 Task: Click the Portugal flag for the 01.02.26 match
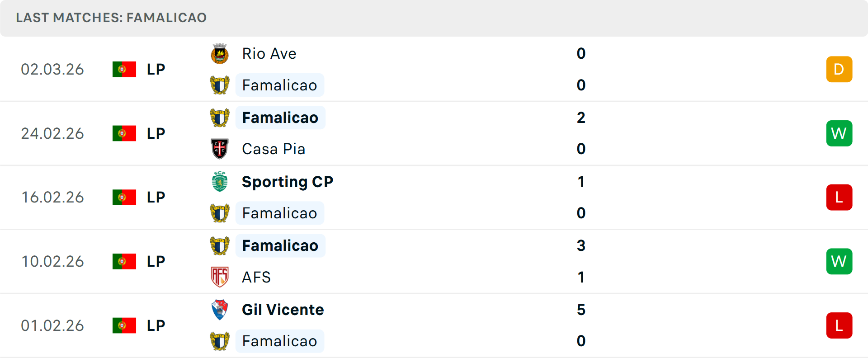[x=124, y=325]
